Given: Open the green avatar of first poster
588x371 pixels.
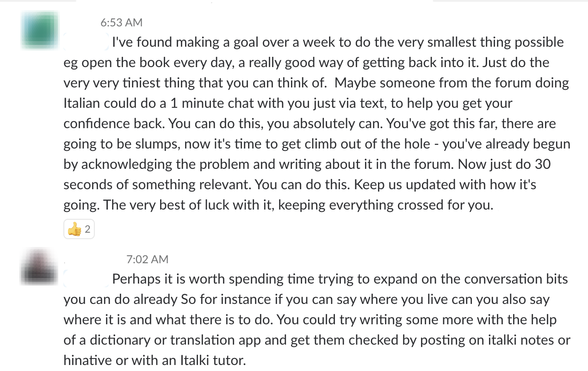Looking at the screenshot, I should pyautogui.click(x=40, y=30).
